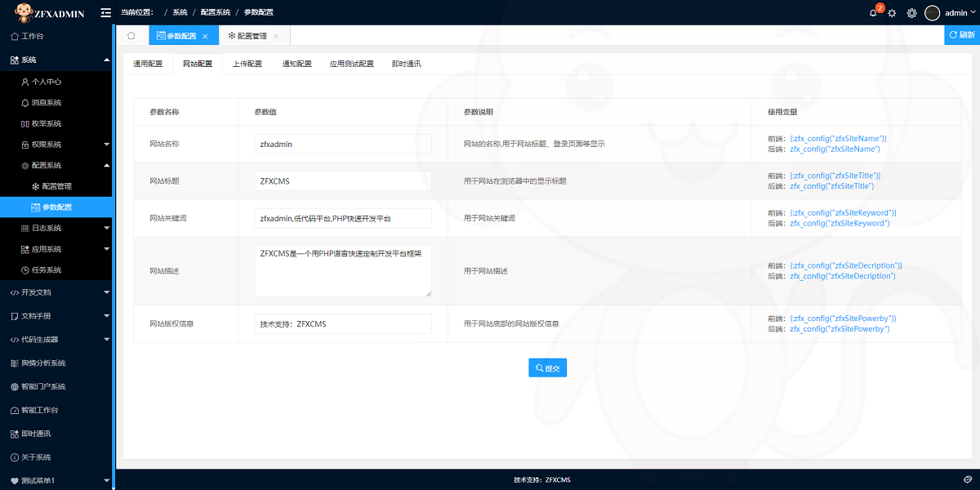Click the {:zfx_config("zfxSitePowerby")} frontend variable
The width and height of the screenshot is (980, 490).
[x=843, y=318]
